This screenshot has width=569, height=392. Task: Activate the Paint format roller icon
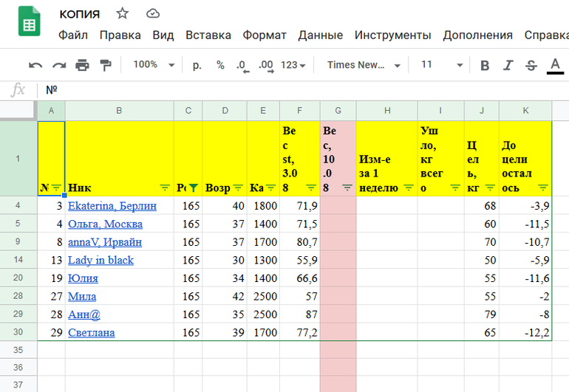pyautogui.click(x=106, y=65)
